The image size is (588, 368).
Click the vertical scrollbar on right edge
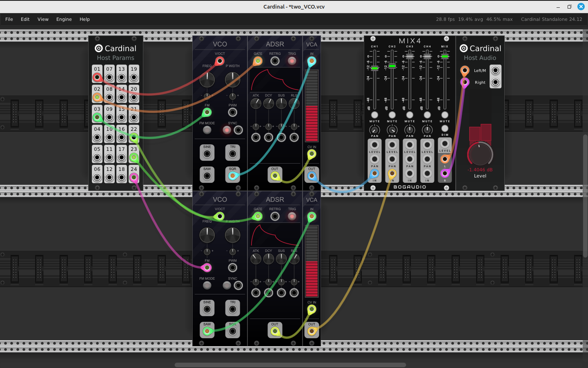point(585,196)
